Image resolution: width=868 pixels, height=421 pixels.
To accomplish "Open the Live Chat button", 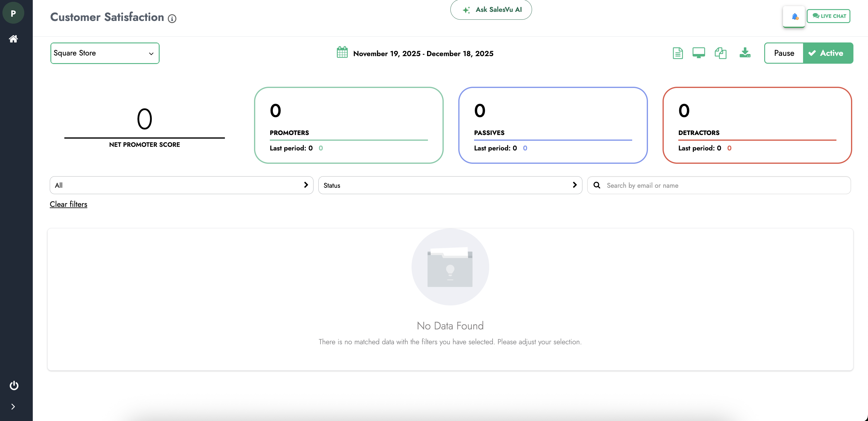I will pyautogui.click(x=829, y=16).
